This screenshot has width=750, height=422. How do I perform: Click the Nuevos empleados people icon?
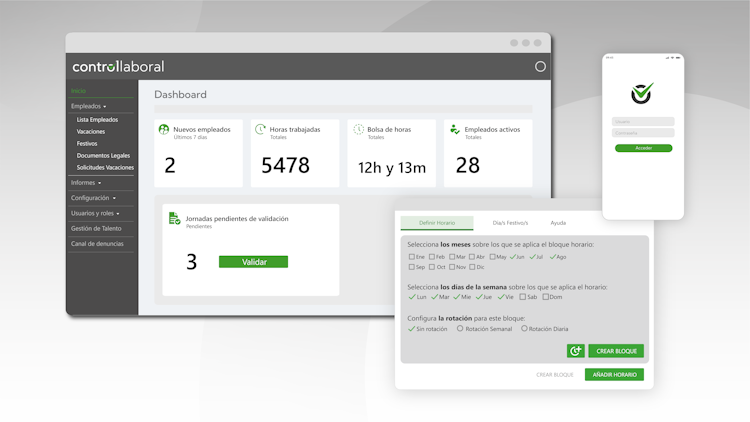click(x=164, y=129)
